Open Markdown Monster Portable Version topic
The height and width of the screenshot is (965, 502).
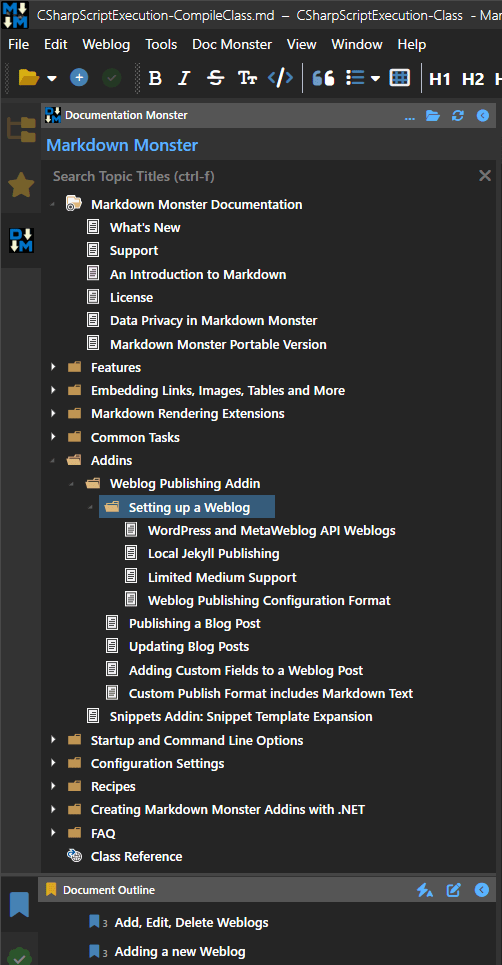tap(218, 345)
